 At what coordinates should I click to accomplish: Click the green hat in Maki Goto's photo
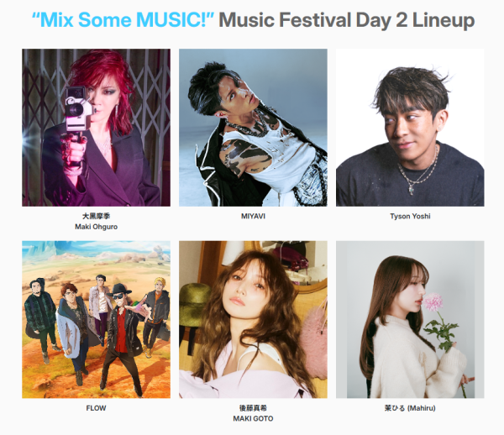pyautogui.click(x=193, y=304)
